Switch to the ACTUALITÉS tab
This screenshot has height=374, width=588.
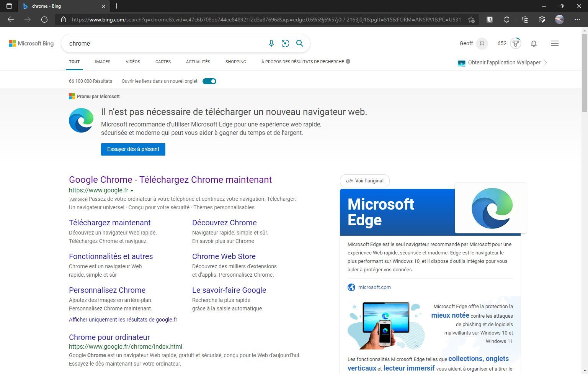coord(198,62)
